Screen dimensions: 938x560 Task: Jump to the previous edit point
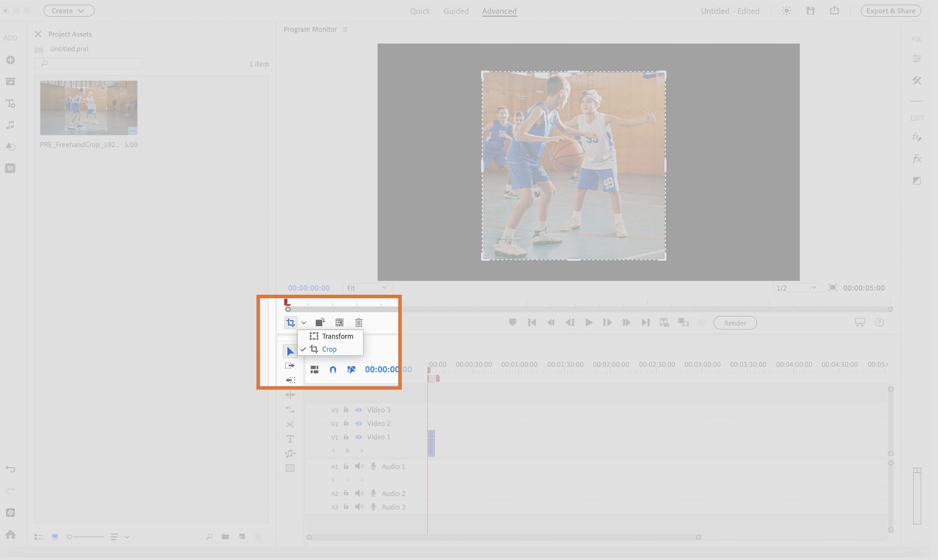[532, 323]
